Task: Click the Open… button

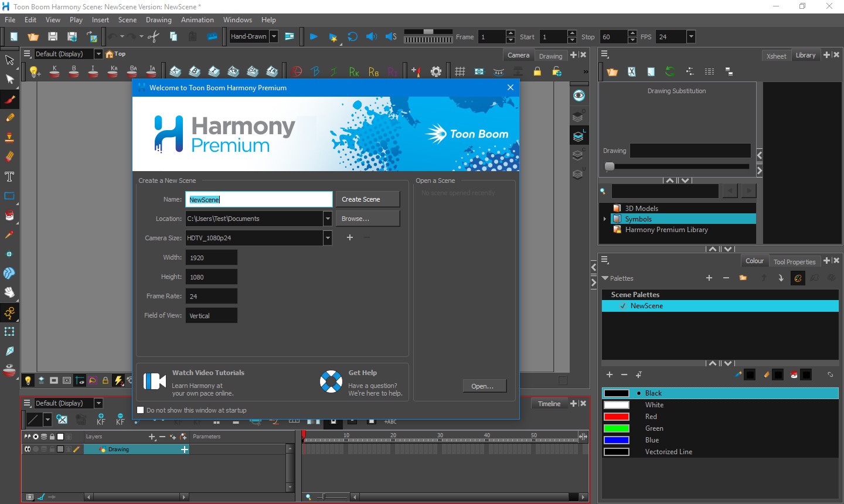Action: point(484,386)
